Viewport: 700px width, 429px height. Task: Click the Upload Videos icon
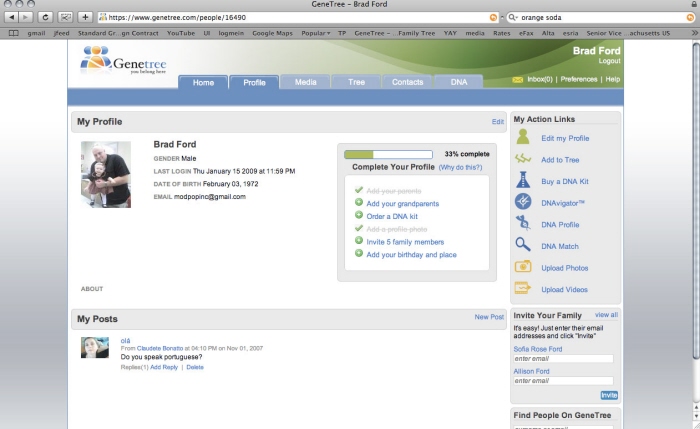coord(523,288)
